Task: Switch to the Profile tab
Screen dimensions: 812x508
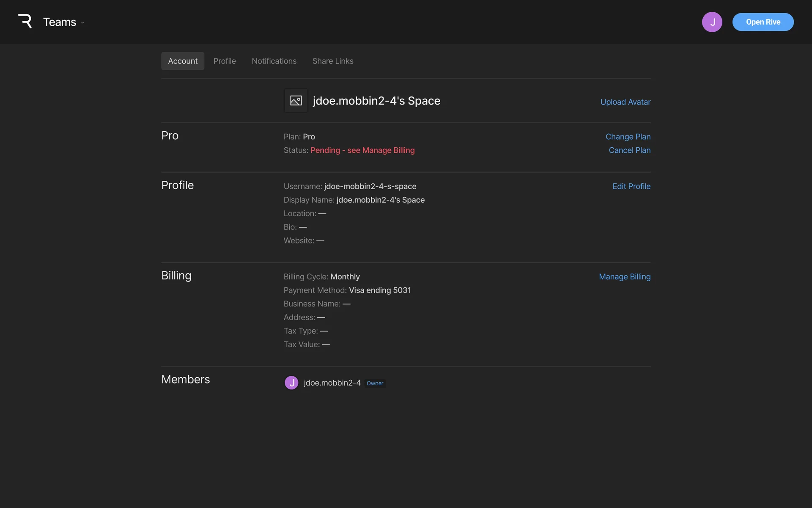Action: coord(225,61)
